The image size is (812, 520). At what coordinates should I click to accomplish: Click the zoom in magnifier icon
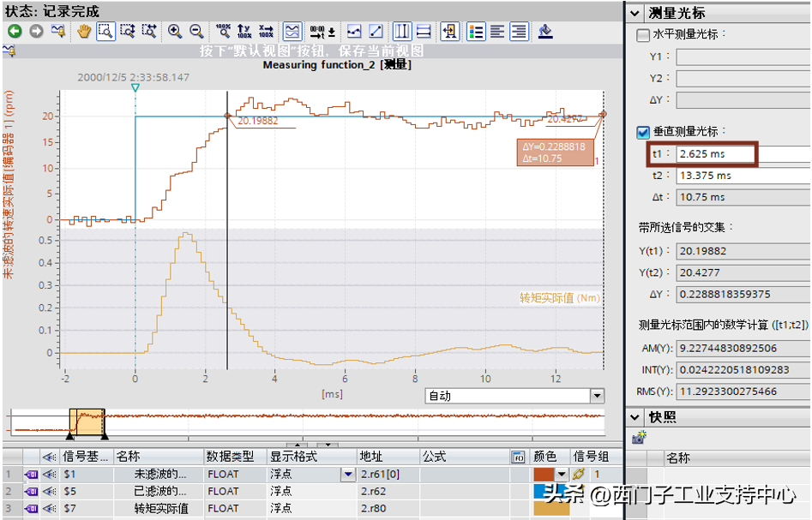tap(175, 32)
